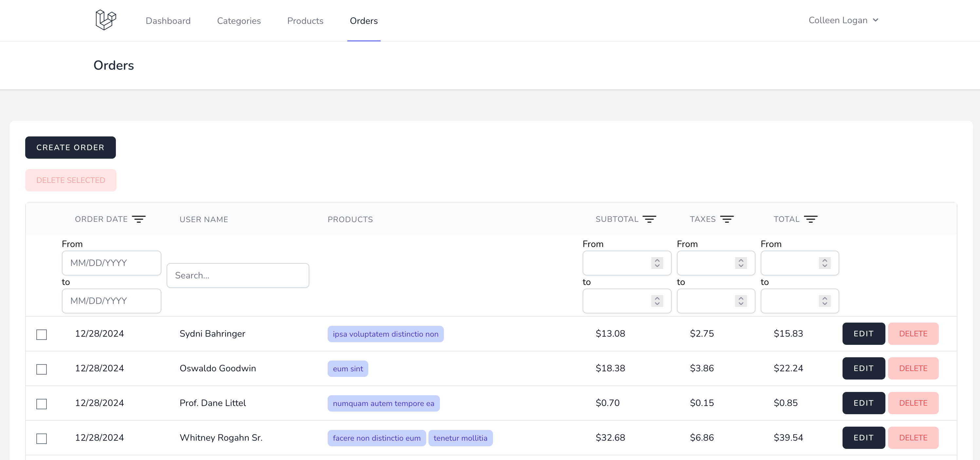The height and width of the screenshot is (460, 980).
Task: Click the Laravel logo icon
Action: [x=105, y=20]
